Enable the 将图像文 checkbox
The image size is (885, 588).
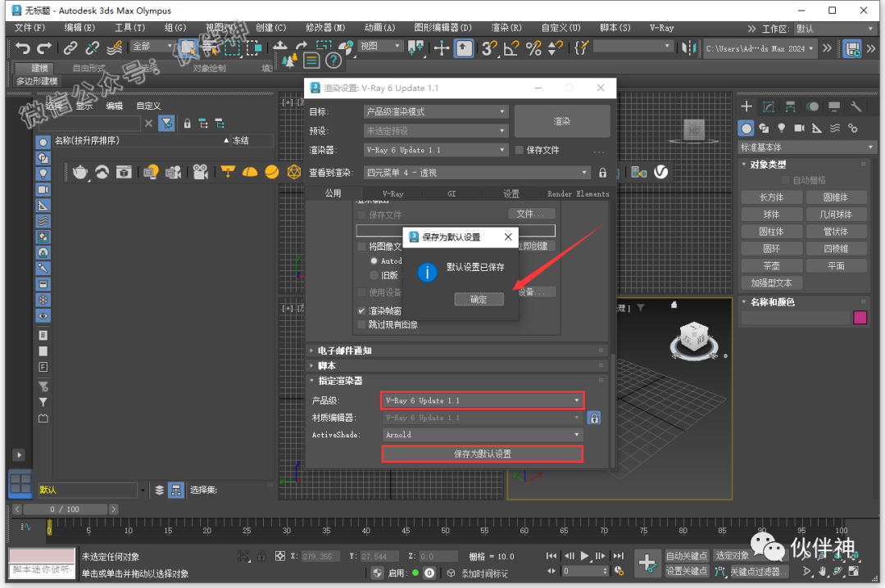point(362,247)
